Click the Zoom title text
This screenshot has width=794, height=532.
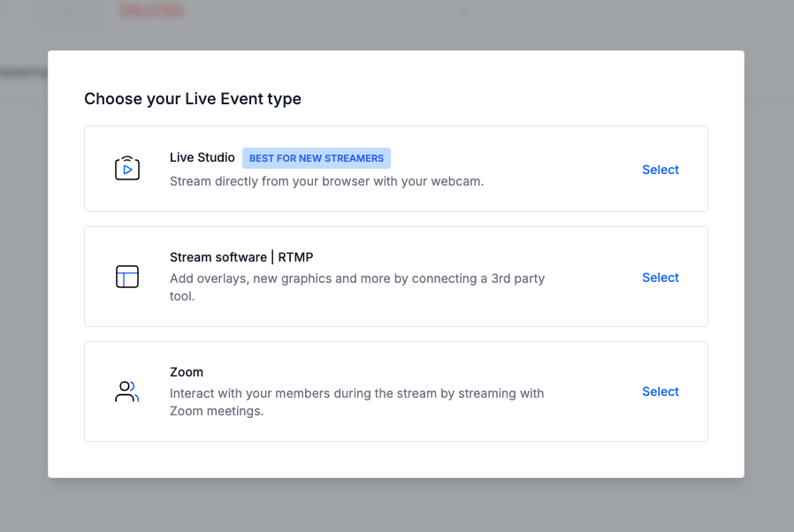[x=187, y=371]
